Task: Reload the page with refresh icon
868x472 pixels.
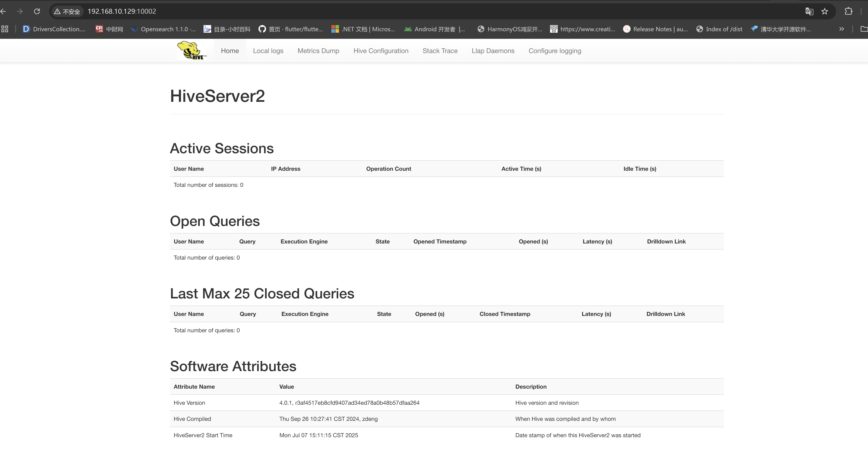Action: [37, 11]
